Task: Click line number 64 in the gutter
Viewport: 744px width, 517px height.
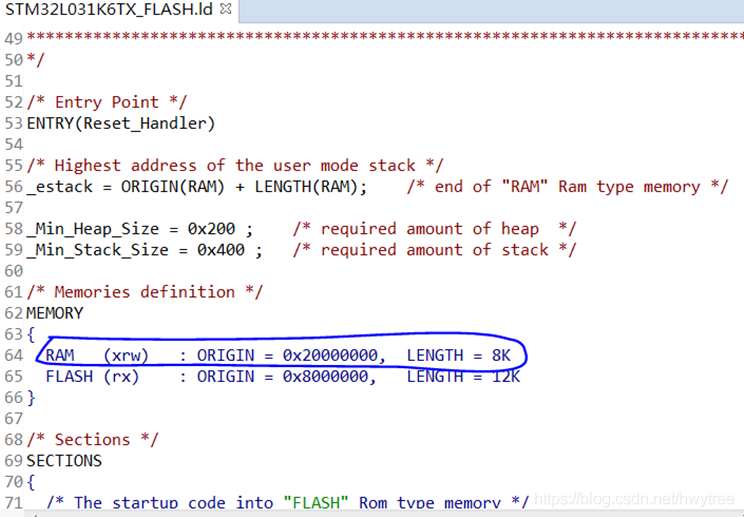Action: tap(13, 355)
